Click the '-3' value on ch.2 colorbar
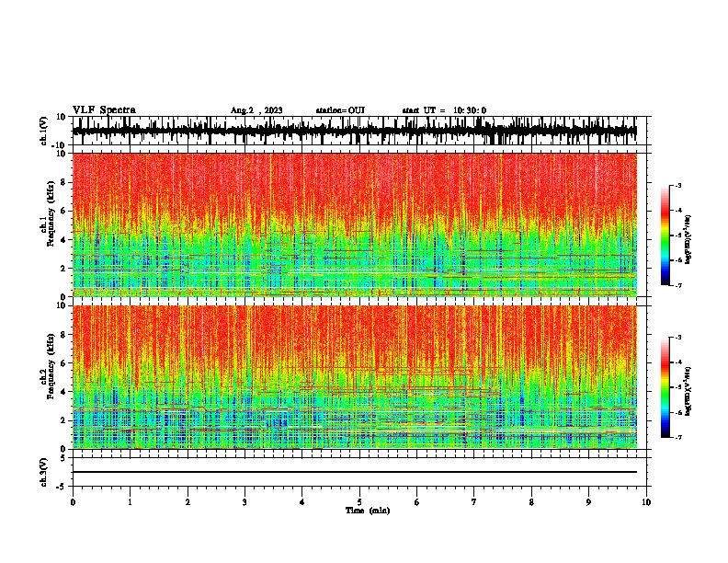 677,338
